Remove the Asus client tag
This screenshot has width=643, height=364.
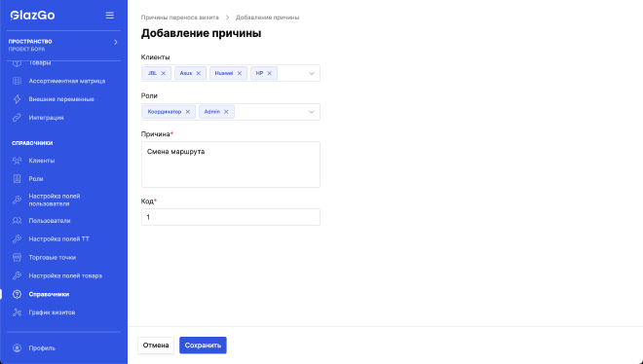199,73
